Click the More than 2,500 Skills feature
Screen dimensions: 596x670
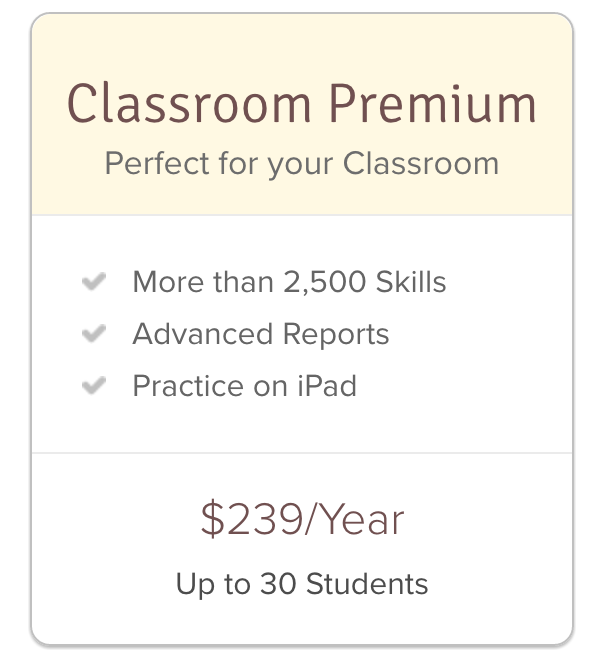coord(289,282)
